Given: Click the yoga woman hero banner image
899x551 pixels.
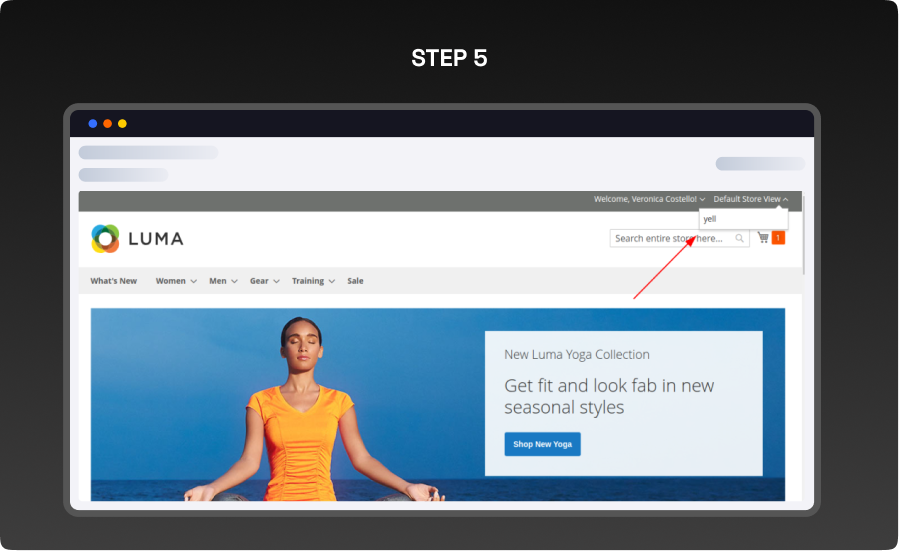Looking at the screenshot, I should [x=290, y=410].
